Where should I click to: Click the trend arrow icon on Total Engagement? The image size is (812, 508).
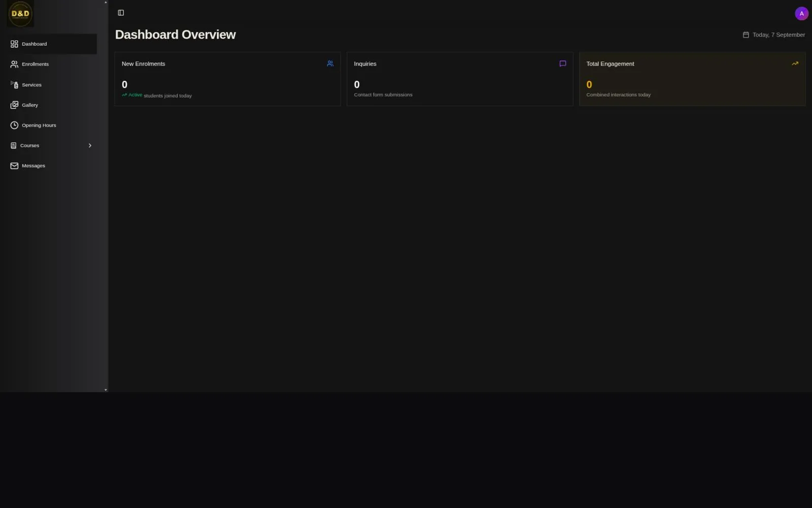tap(795, 63)
